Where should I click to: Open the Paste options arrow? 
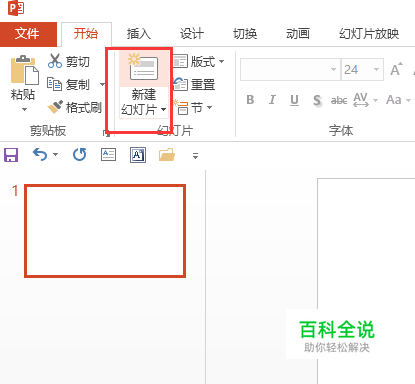(x=24, y=109)
